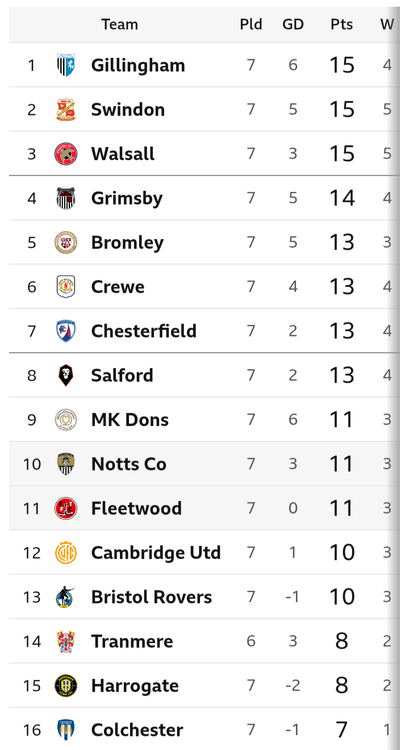Click the Salford lion badge
Viewport: 409px width, 750px height.
[66, 375]
